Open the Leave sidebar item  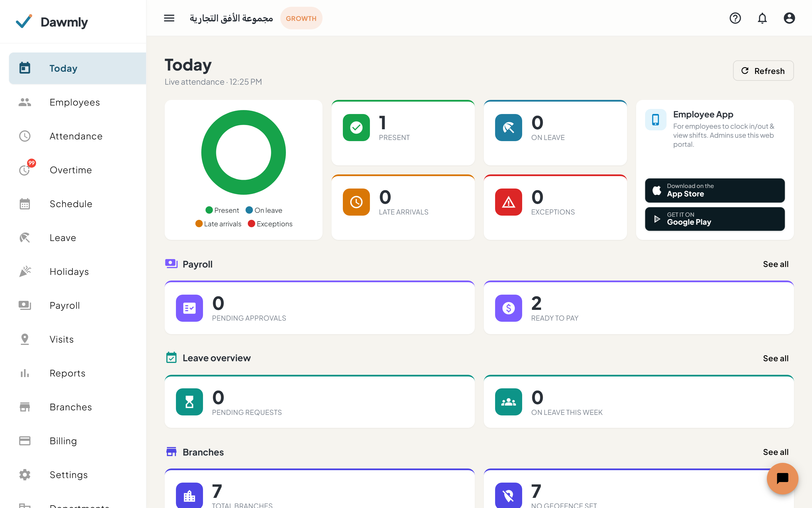(x=78, y=238)
